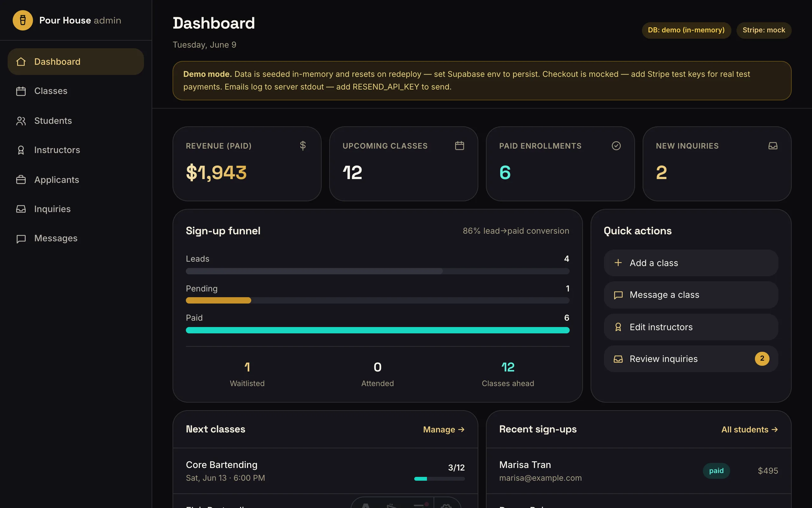Click the plus icon beside Add a class
This screenshot has width=812, height=508.
(618, 263)
